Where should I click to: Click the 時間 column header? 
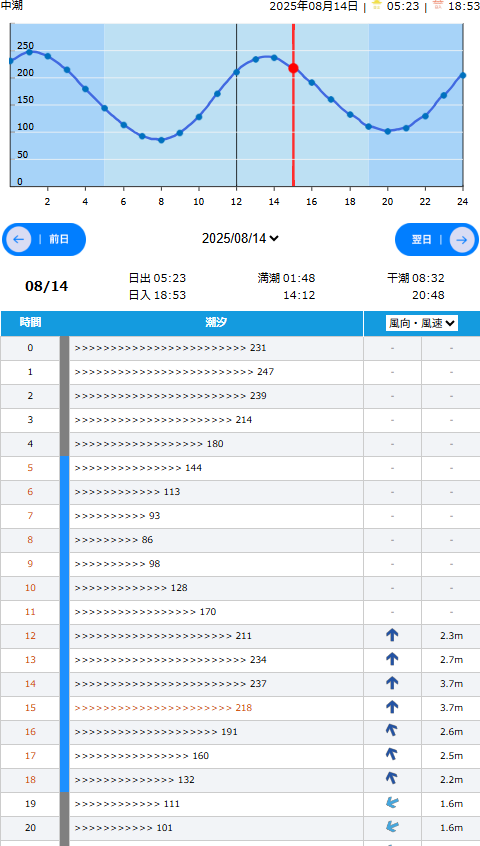tap(30, 323)
